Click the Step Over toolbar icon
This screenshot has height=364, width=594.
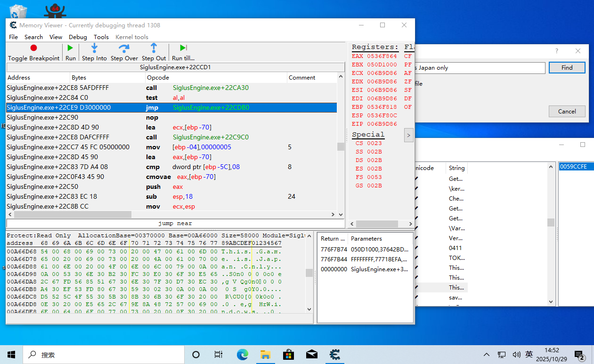[124, 48]
